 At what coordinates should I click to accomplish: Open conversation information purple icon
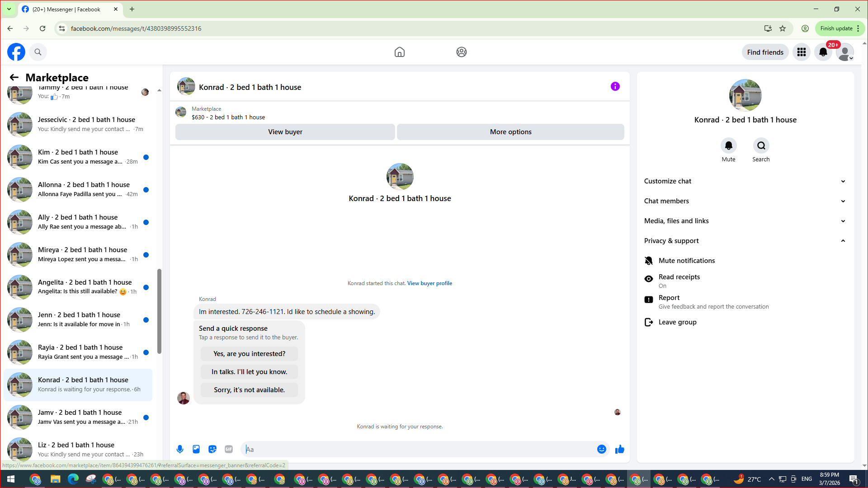click(x=615, y=86)
